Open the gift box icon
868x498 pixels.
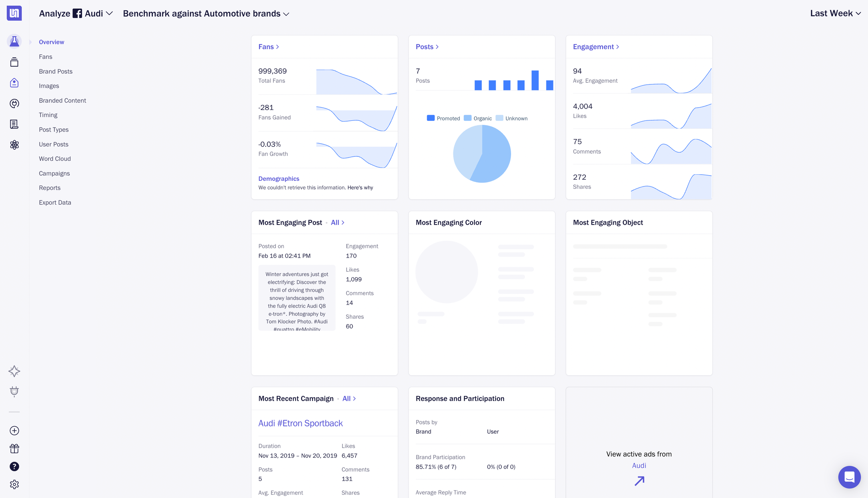[14, 448]
